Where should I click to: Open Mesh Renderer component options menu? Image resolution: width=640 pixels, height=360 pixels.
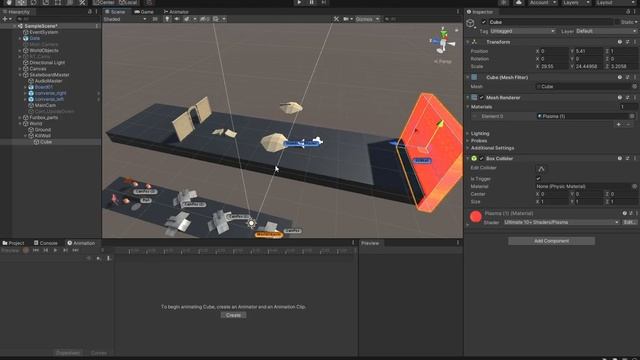click(635, 98)
